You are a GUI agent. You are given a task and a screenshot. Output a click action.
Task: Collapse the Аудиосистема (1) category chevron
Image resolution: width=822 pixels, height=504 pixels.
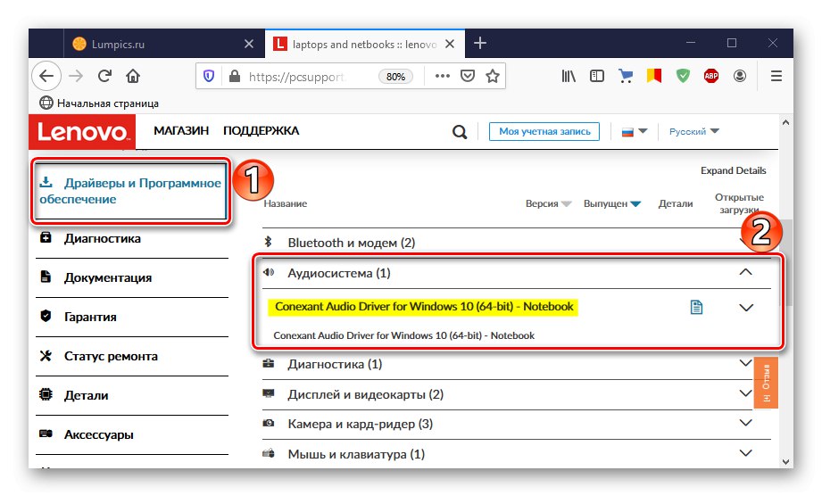click(745, 272)
